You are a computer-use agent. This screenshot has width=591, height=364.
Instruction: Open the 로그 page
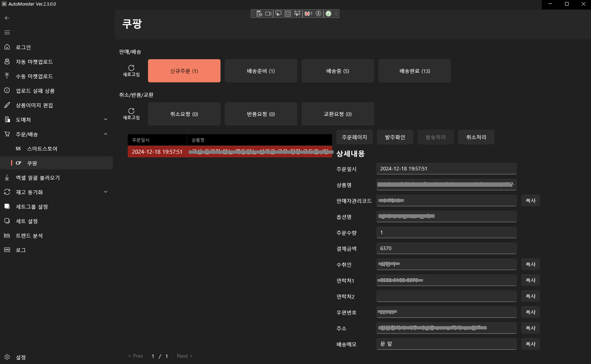pos(56,250)
